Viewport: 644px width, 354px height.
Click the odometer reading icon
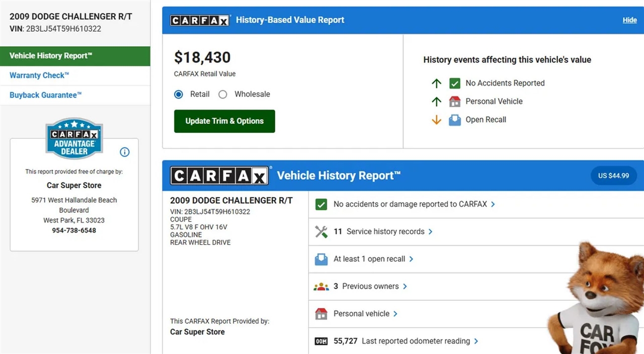coord(321,341)
